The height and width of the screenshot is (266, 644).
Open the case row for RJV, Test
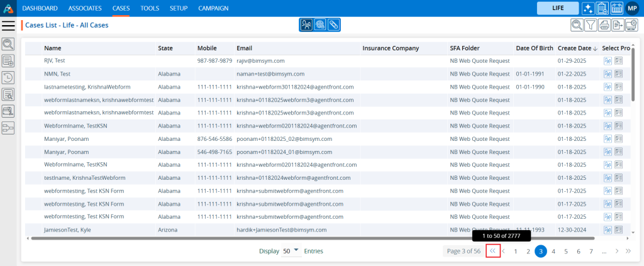pos(55,61)
